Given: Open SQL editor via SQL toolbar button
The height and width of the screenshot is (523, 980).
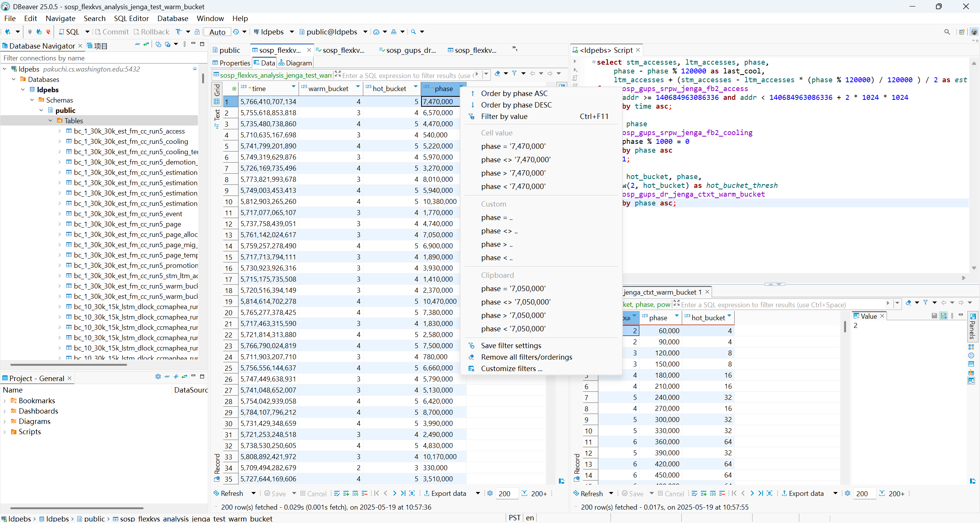Looking at the screenshot, I should pos(69,32).
